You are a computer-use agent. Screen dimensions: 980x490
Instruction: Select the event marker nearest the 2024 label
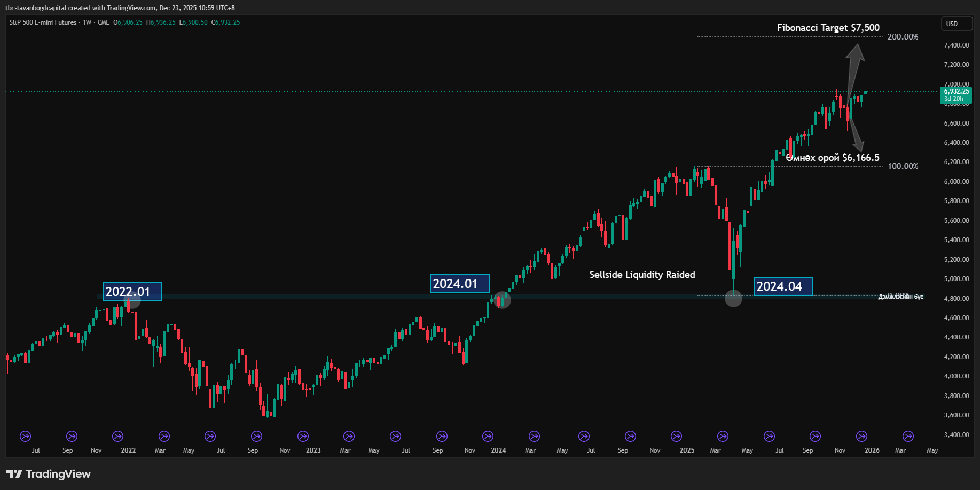(488, 437)
